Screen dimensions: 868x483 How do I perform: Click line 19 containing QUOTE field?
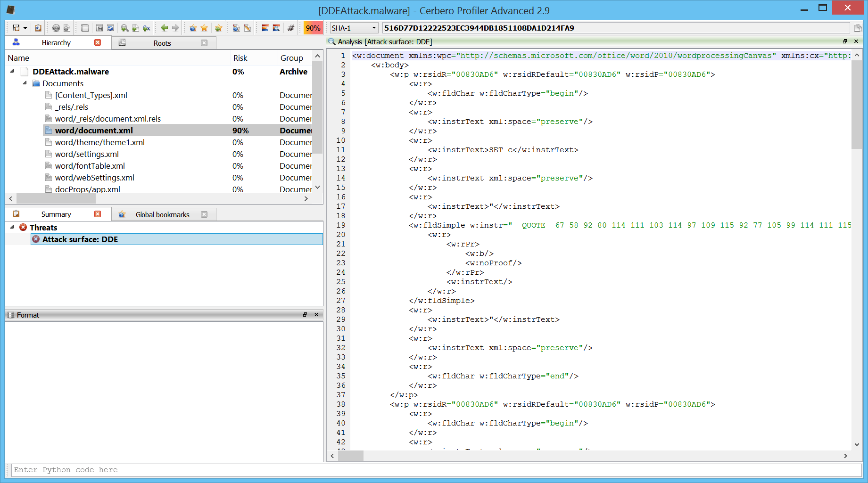[601, 225]
